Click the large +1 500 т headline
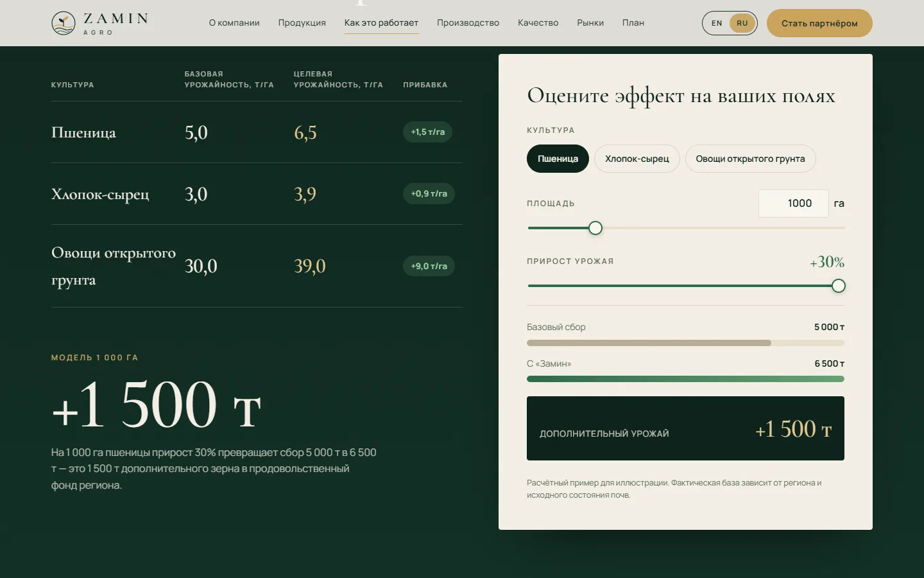924x578 pixels. click(157, 405)
